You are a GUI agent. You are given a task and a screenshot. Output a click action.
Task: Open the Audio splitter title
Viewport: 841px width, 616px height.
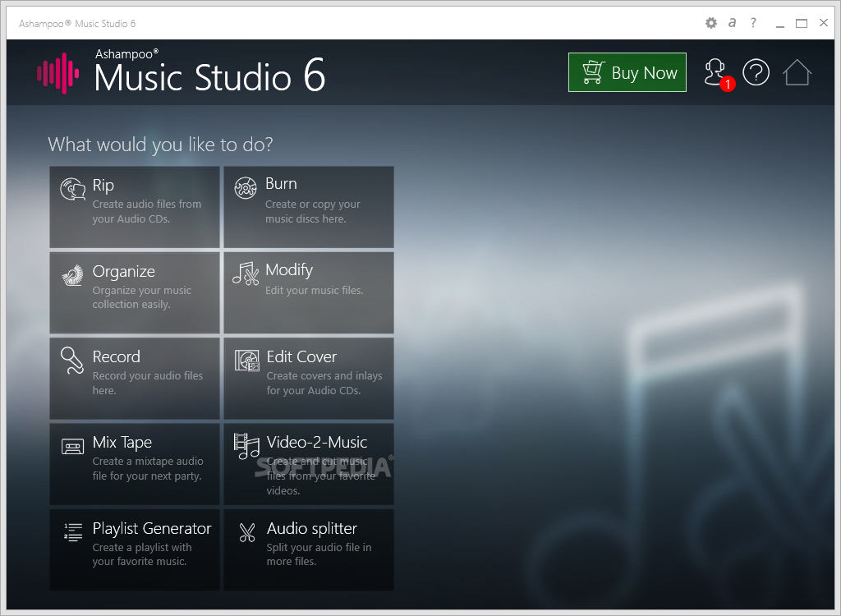point(311,529)
